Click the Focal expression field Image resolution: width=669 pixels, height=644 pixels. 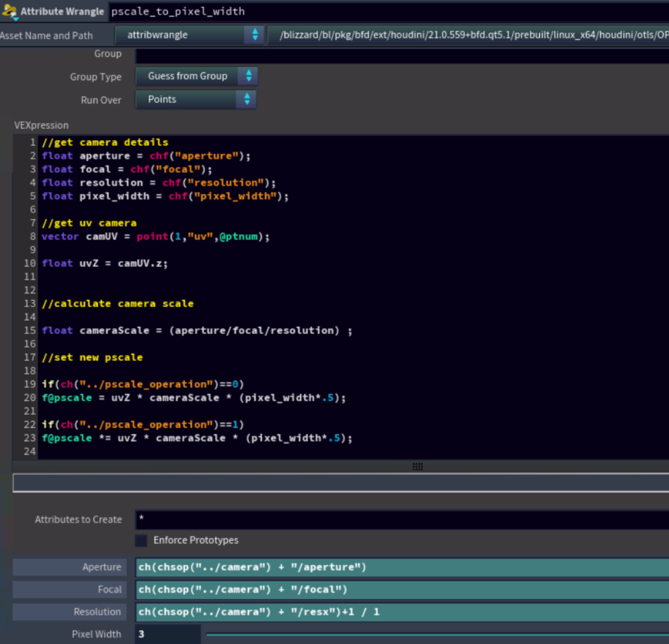(401, 590)
